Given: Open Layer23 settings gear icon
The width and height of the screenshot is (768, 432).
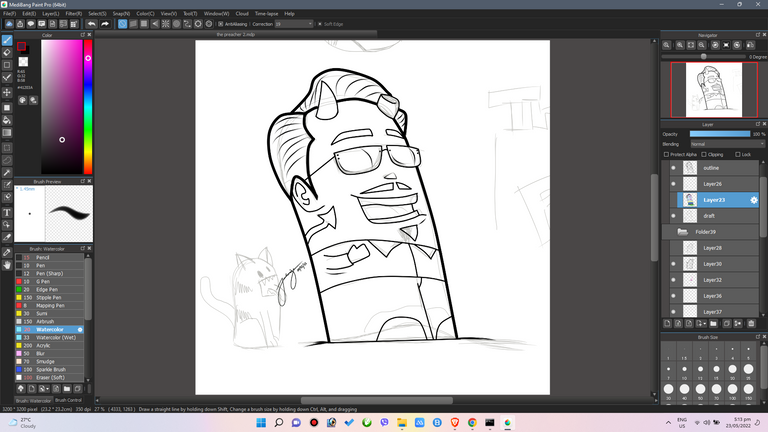Looking at the screenshot, I should [x=753, y=200].
